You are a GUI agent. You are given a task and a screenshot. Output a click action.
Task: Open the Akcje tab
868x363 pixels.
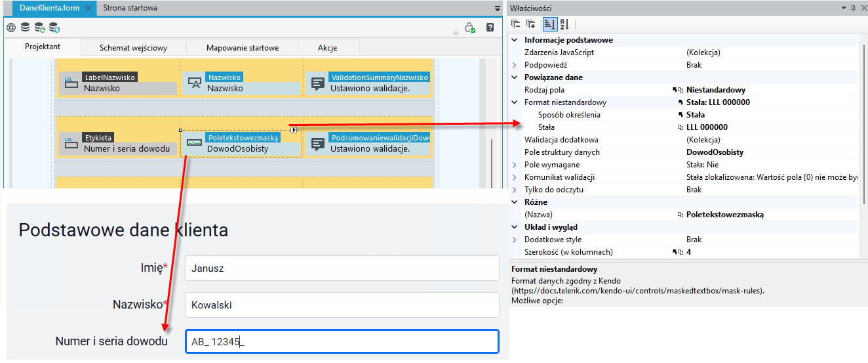coord(328,48)
